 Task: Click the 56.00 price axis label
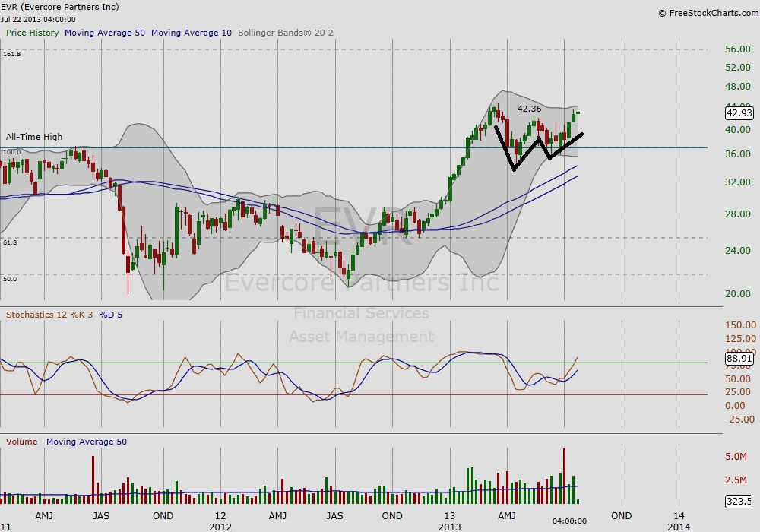tap(738, 49)
